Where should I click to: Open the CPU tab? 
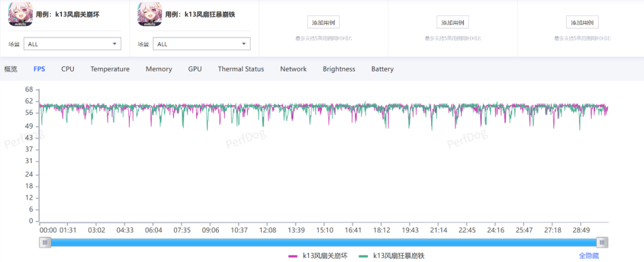tap(68, 69)
